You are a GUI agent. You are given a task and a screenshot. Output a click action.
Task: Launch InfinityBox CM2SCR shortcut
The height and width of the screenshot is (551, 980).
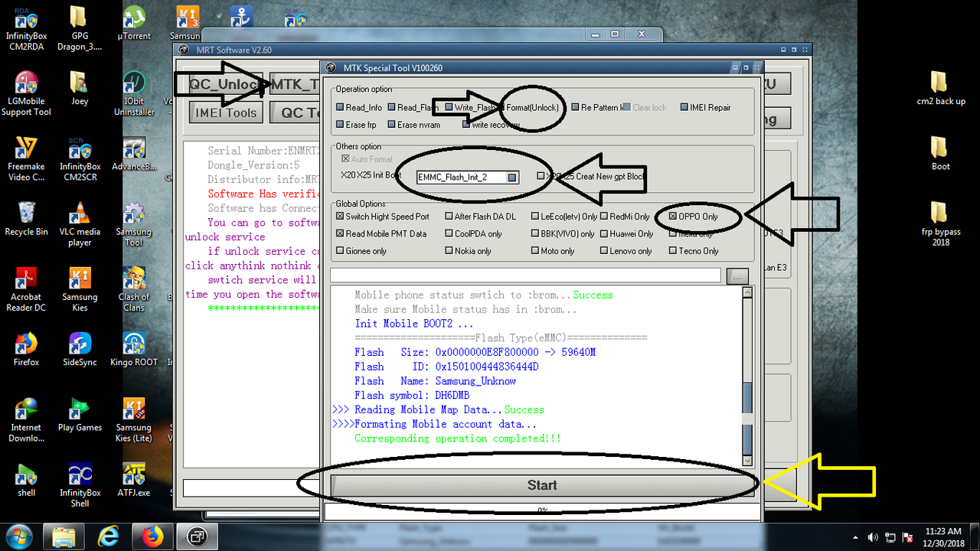[80, 159]
